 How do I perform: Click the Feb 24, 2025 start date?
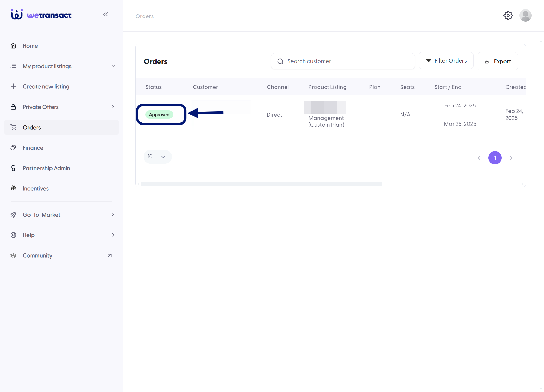460,105
